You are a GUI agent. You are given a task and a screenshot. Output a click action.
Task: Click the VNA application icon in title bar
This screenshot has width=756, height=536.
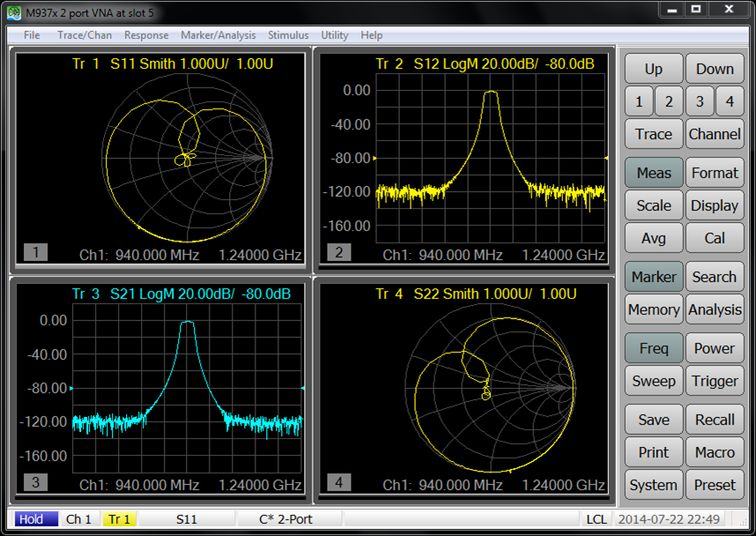click(15, 11)
